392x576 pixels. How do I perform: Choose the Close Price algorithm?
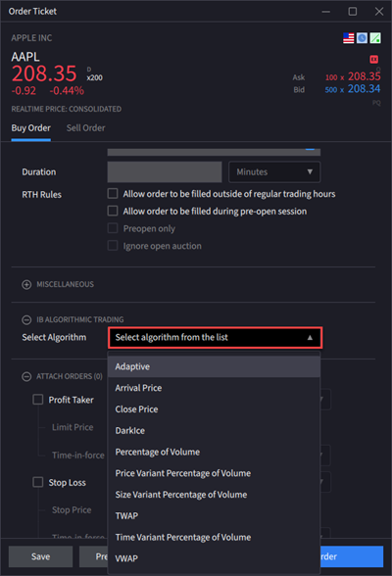click(x=214, y=409)
